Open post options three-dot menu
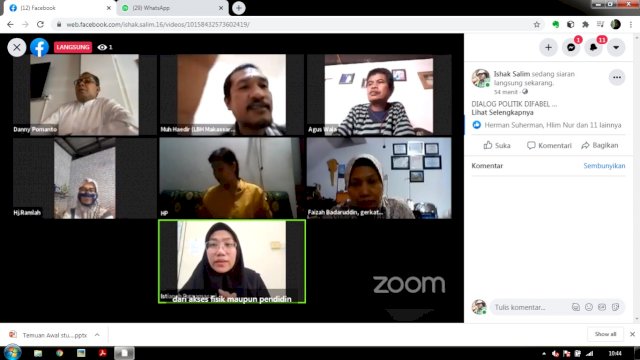The width and height of the screenshot is (640, 360). point(617,77)
